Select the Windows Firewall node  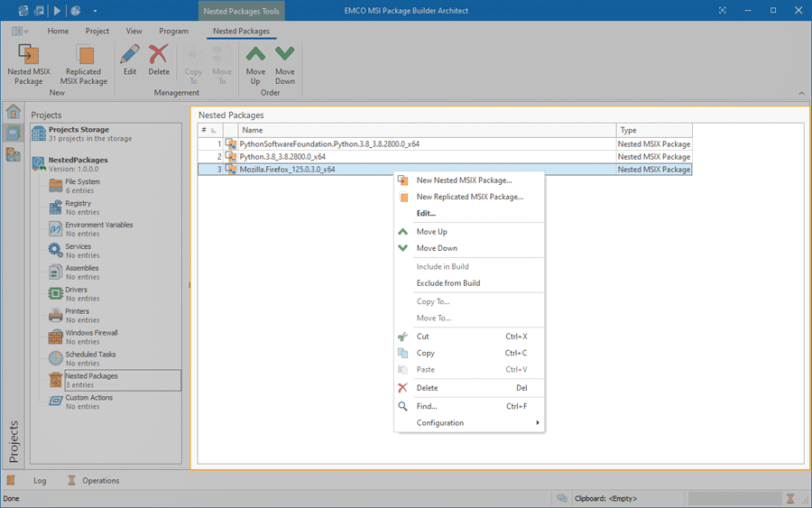coord(91,337)
